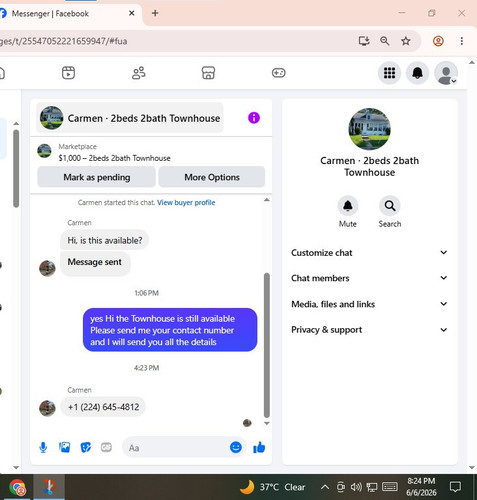Viewport: 477px width, 500px height.
Task: Click weather 37°C Clear widget
Action: 272,487
